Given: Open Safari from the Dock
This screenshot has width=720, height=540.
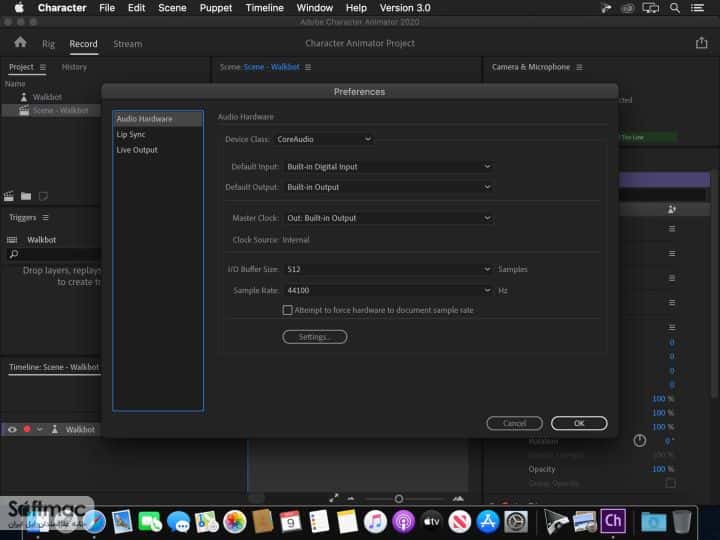Looking at the screenshot, I should pyautogui.click(x=94, y=522).
